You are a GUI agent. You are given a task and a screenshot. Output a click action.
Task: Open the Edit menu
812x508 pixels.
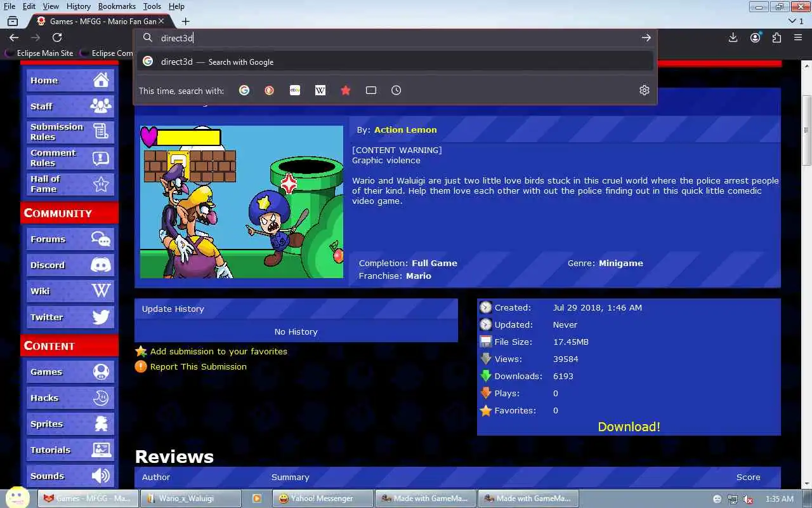pos(29,6)
